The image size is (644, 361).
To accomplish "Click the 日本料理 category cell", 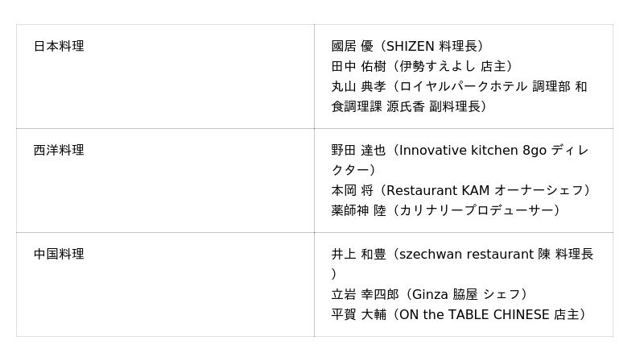I will (59, 47).
